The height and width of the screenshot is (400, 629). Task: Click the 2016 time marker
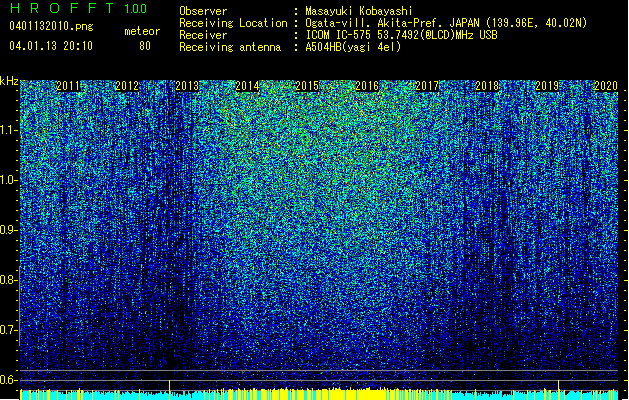367,86
